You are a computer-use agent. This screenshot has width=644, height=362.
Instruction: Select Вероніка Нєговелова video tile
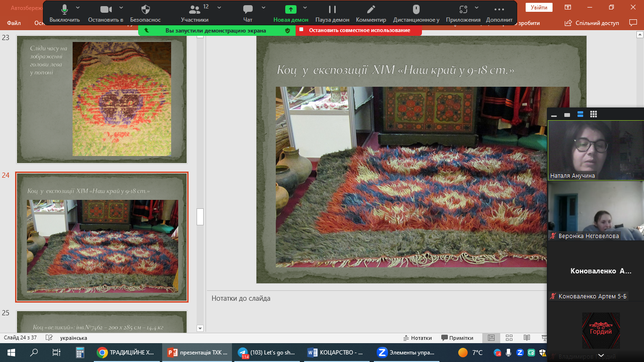point(596,211)
